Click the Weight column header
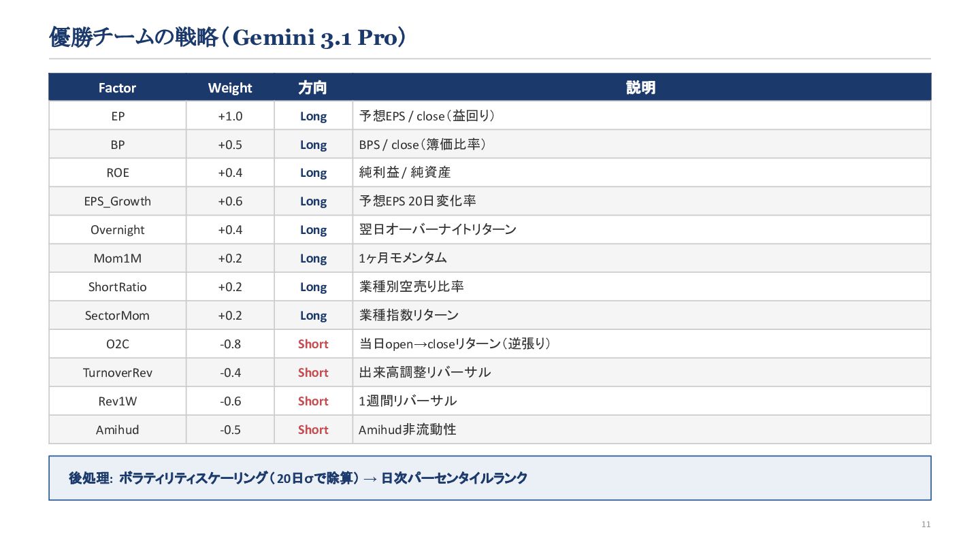The image size is (980, 551). coord(230,88)
